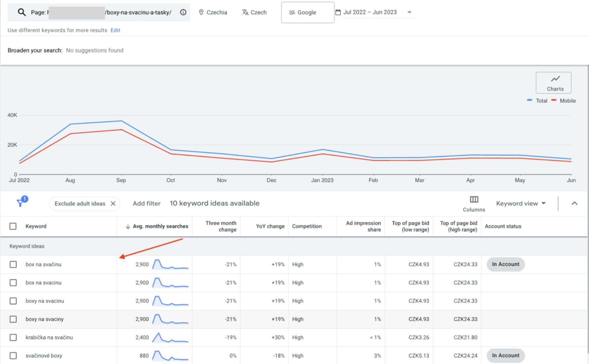Expand the Jul 2022 – Jun 2023 date range
Image resolution: width=589 pixels, height=364 pixels.
pos(409,12)
